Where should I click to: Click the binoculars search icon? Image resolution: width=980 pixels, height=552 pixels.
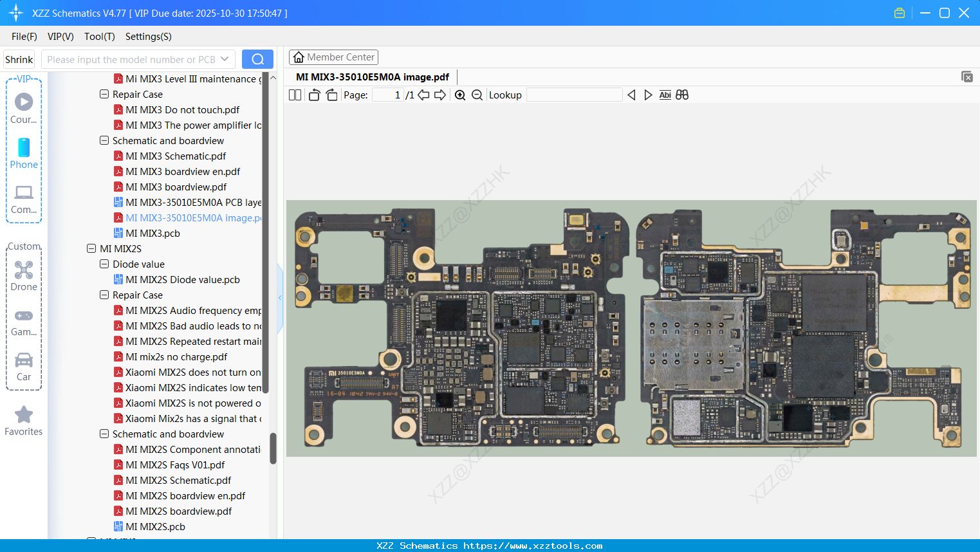[x=682, y=95]
